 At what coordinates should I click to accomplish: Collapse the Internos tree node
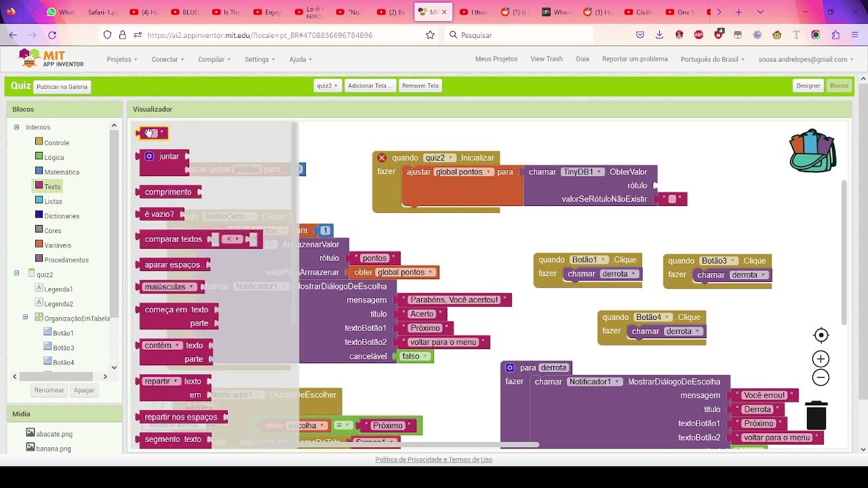(16, 127)
